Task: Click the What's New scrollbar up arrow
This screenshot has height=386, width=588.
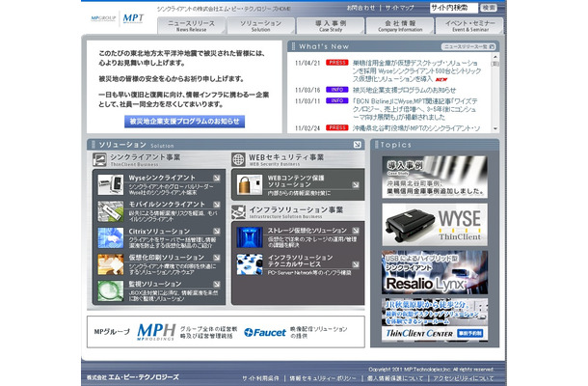Action: [x=495, y=57]
